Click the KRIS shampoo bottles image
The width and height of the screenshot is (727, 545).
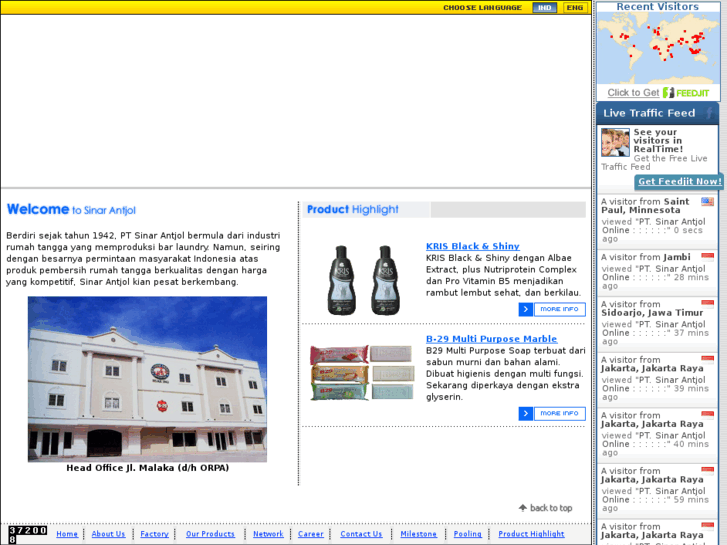coord(364,280)
